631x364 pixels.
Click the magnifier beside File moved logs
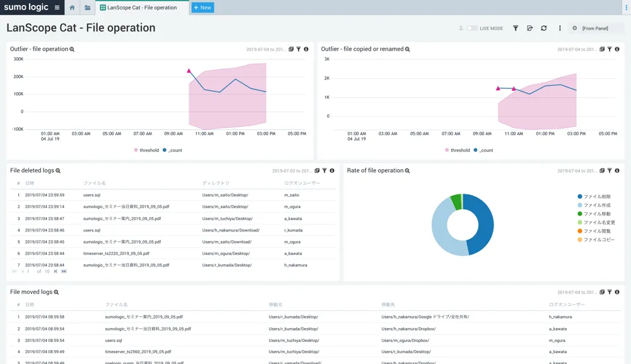pyautogui.click(x=56, y=292)
